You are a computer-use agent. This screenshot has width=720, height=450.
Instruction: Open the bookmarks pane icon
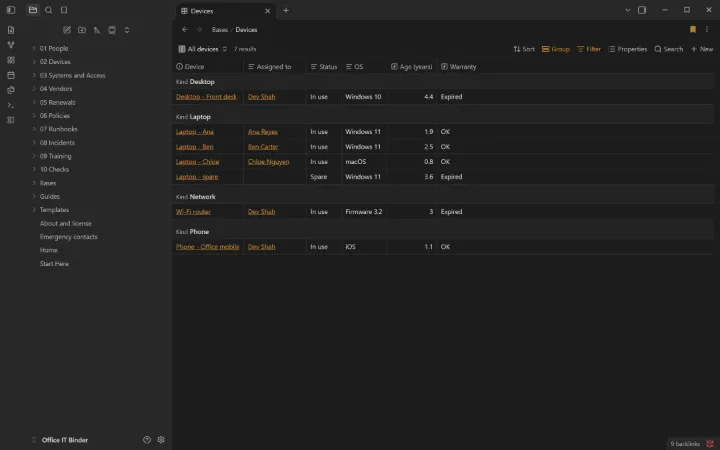64,10
